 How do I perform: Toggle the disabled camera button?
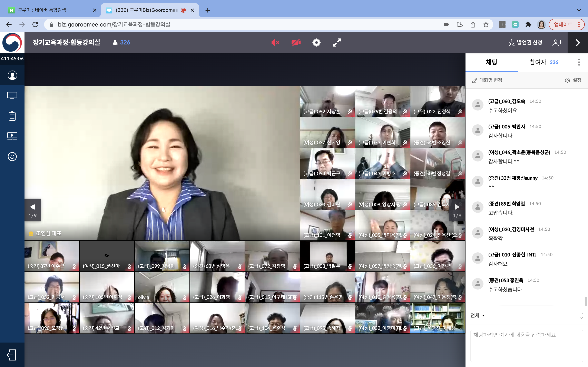296,42
